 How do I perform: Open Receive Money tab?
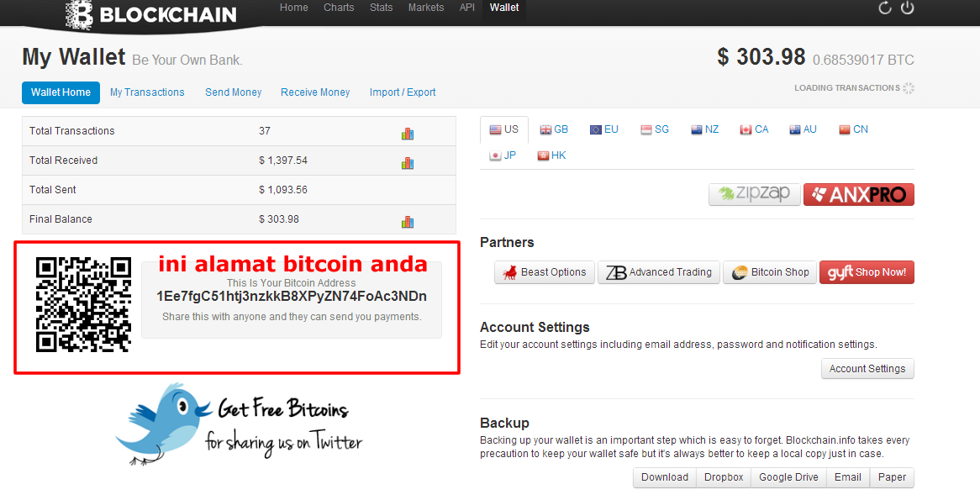point(315,92)
